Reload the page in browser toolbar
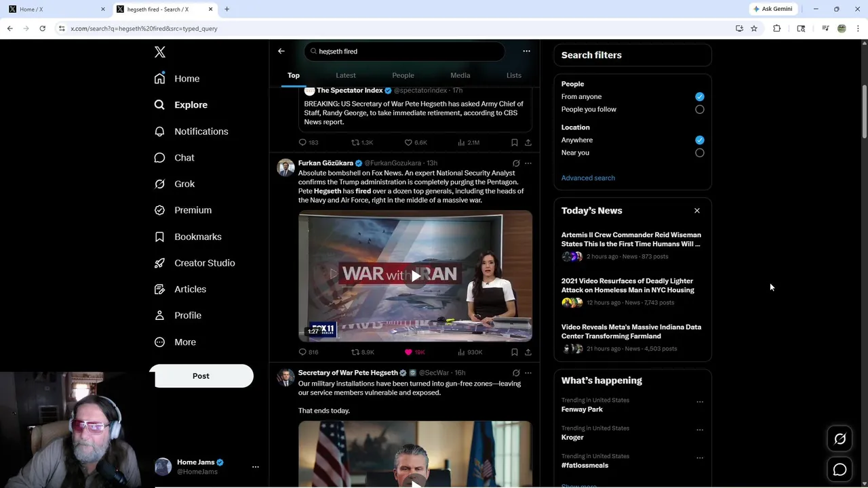868x488 pixels. [42, 28]
